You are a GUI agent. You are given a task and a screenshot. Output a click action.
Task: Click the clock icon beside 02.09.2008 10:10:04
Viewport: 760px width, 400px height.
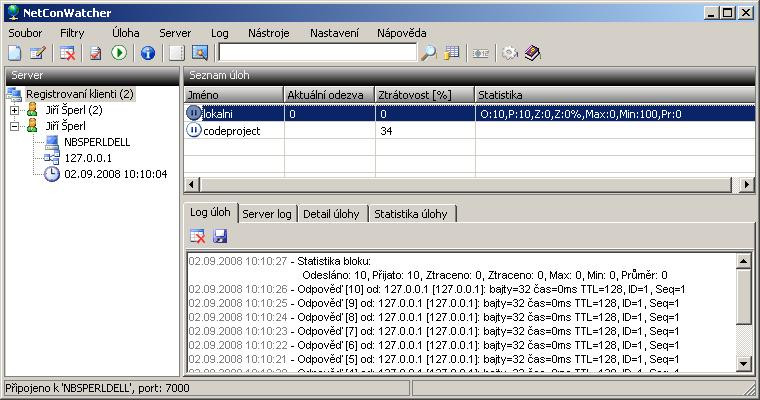[x=52, y=174]
